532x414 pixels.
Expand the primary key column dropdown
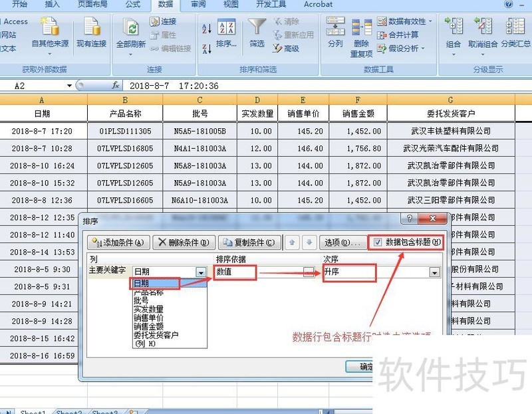point(201,272)
